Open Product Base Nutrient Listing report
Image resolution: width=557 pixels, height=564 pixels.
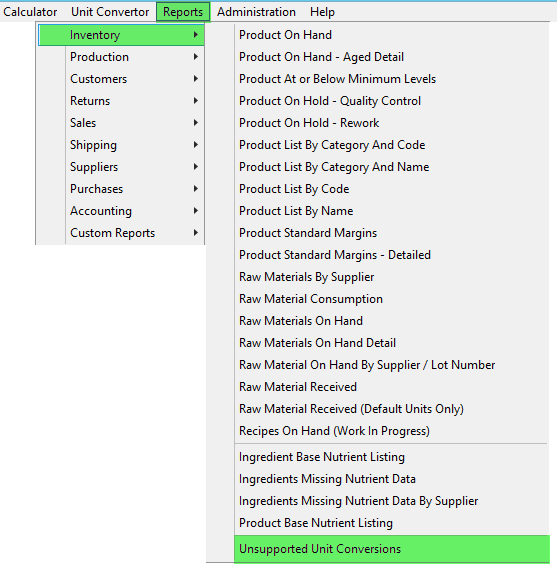[392, 523]
